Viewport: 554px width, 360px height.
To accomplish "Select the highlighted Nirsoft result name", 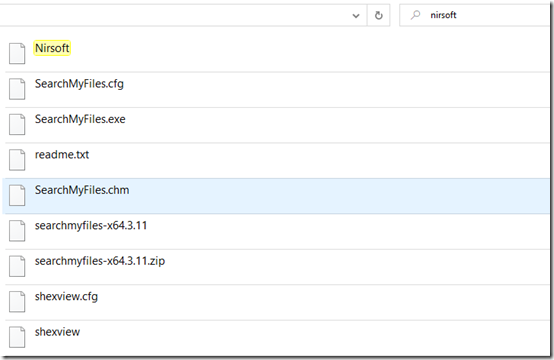I will pos(52,48).
